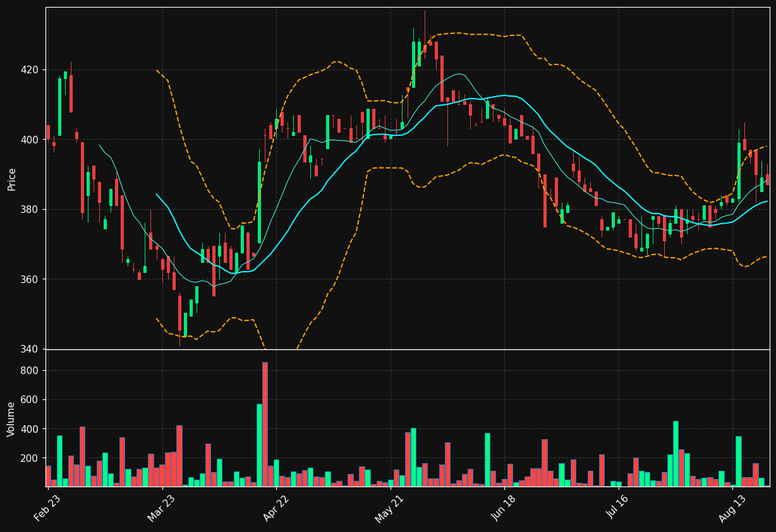This screenshot has height=532, width=776.
Task: Pick the 'Jul 16' date label
Action: pos(617,508)
